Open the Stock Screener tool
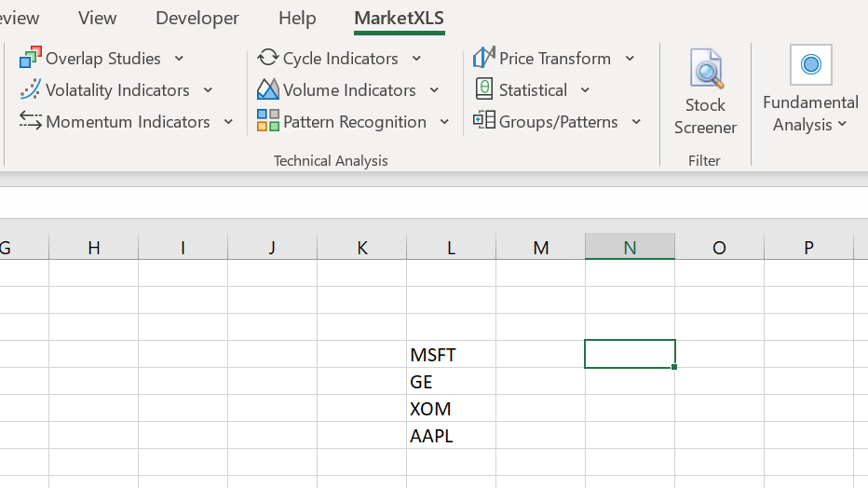 point(705,93)
